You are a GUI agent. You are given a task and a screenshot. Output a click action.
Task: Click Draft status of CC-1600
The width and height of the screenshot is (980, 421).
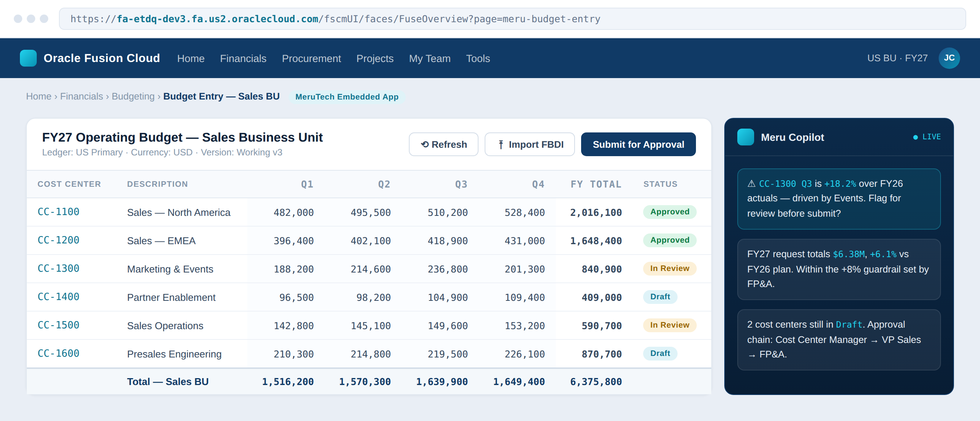(660, 354)
